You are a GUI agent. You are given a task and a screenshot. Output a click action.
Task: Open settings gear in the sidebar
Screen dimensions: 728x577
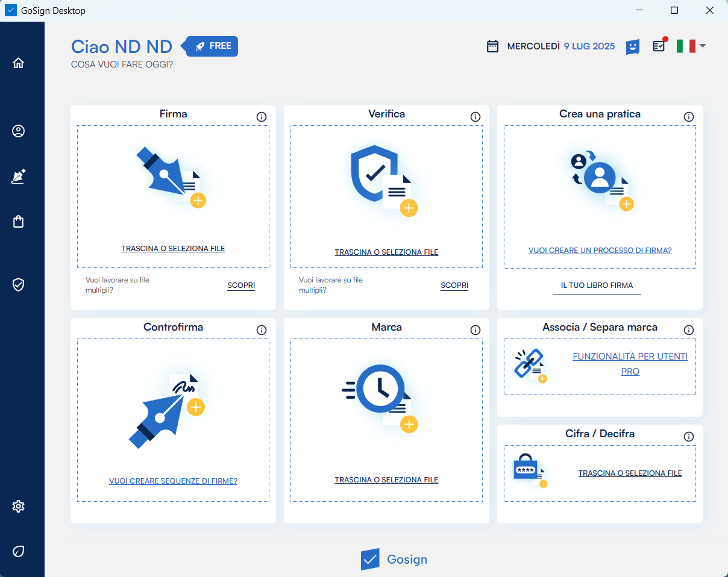tap(19, 506)
